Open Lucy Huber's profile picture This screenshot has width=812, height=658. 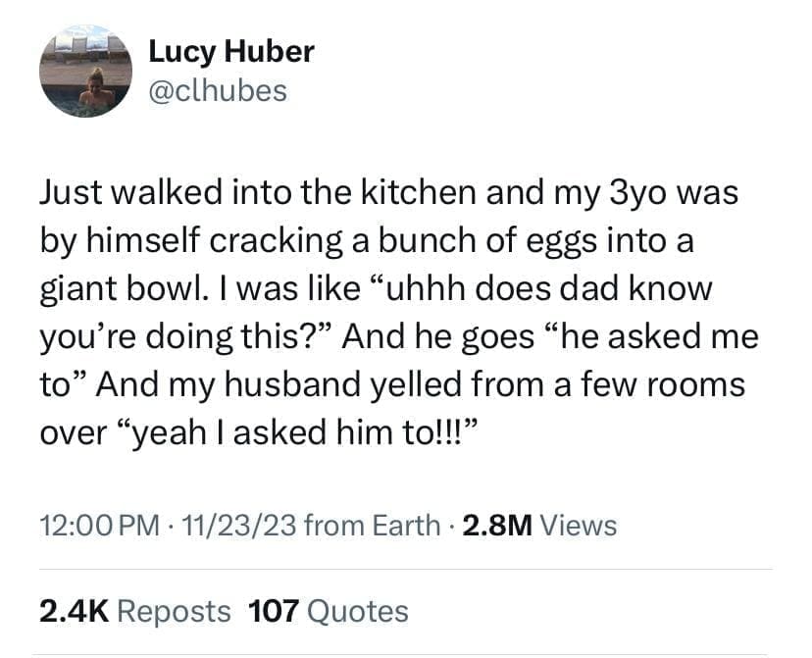(86, 72)
